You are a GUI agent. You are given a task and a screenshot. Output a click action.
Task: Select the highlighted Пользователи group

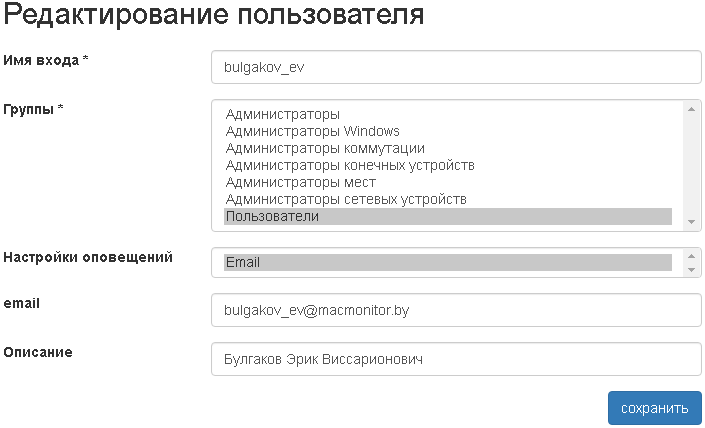tap(272, 216)
